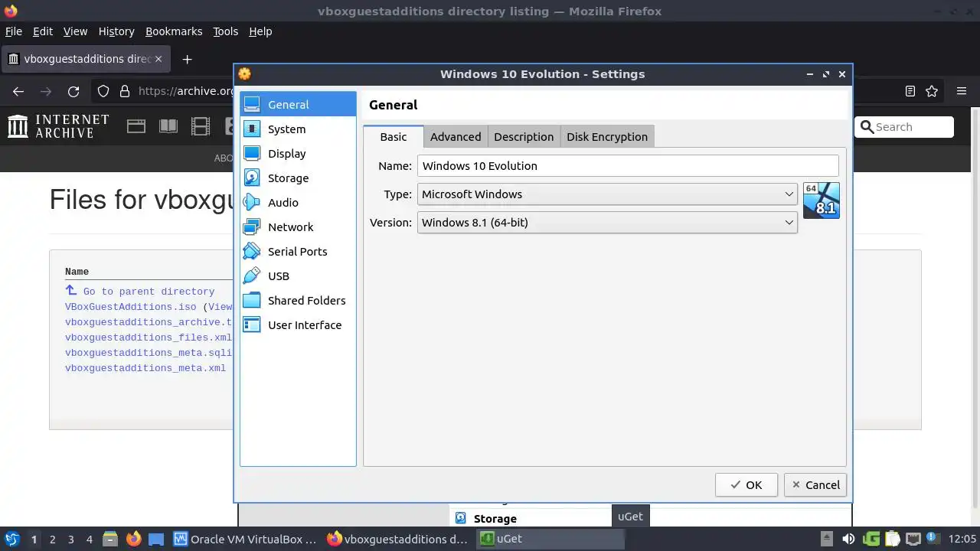Click the Internet Archive Search box
This screenshot has height=551, width=980.
[x=904, y=127]
